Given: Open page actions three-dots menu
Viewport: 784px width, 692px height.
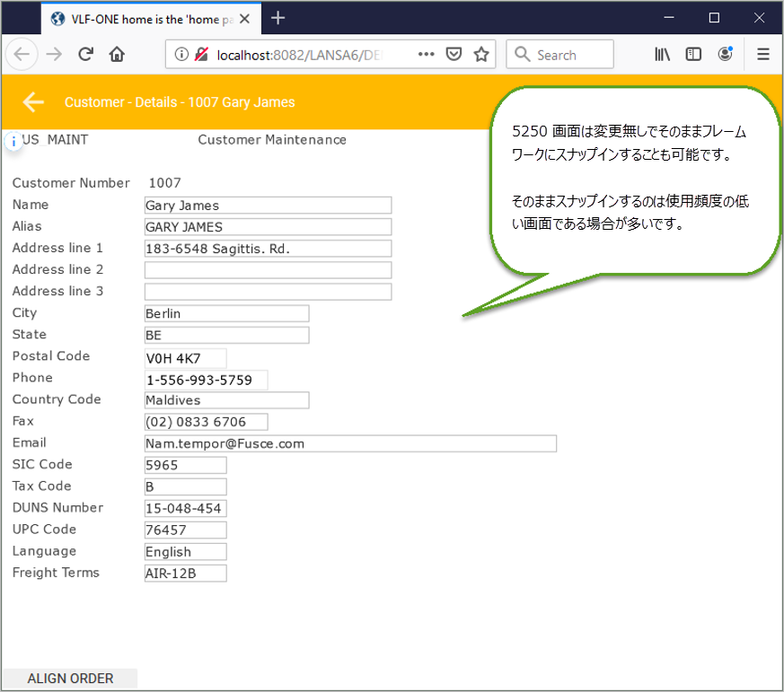Looking at the screenshot, I should [x=427, y=55].
